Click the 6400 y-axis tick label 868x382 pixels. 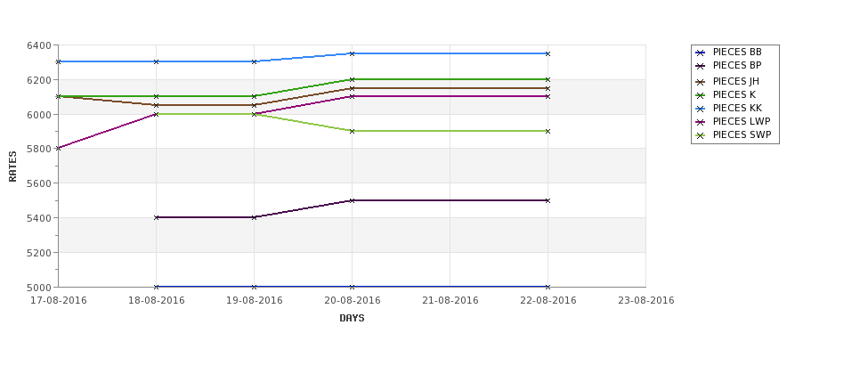click(x=40, y=45)
